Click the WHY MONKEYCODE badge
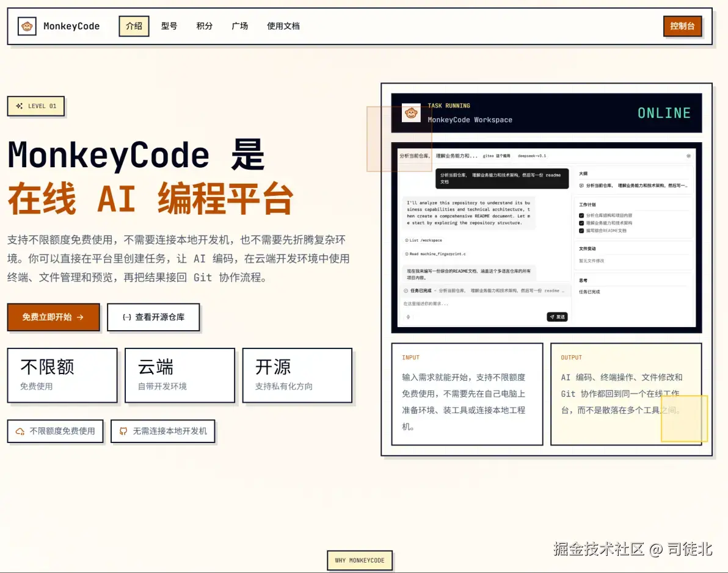This screenshot has width=728, height=573. click(x=360, y=560)
